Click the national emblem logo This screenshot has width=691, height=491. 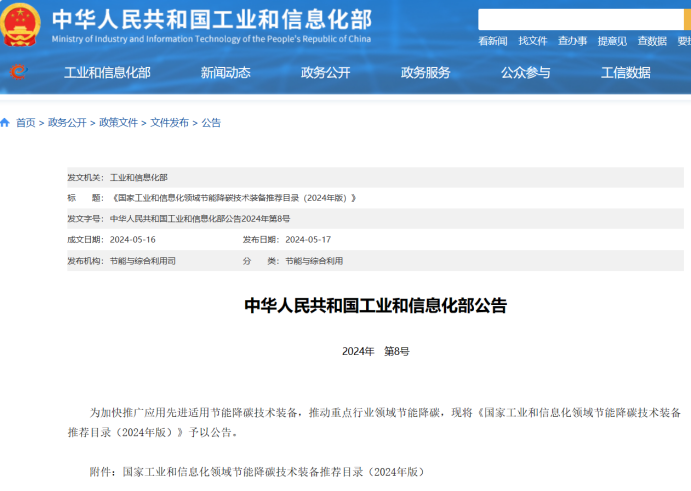(x=20, y=25)
